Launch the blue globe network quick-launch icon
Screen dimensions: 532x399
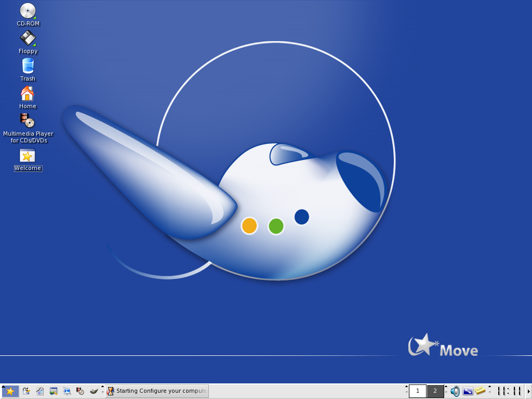click(x=67, y=391)
